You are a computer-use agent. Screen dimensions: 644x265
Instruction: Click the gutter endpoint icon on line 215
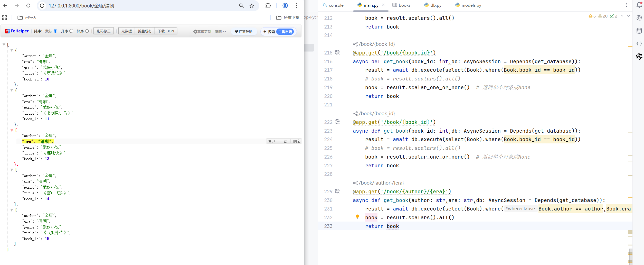click(337, 52)
